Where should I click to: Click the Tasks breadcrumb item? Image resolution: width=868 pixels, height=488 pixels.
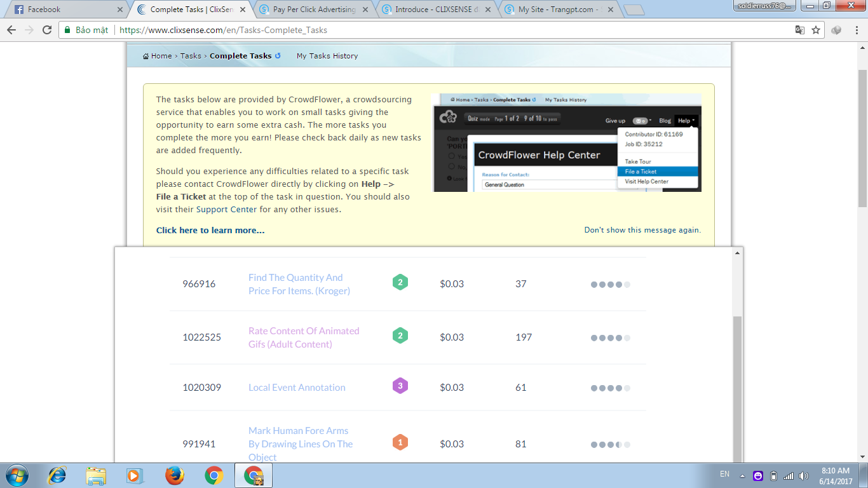[x=191, y=56]
